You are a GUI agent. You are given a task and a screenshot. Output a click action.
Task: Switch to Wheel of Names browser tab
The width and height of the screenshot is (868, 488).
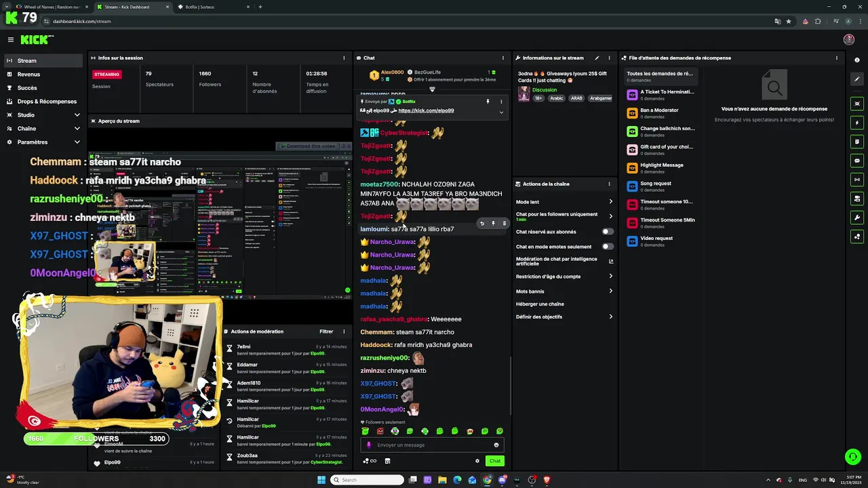click(52, 7)
